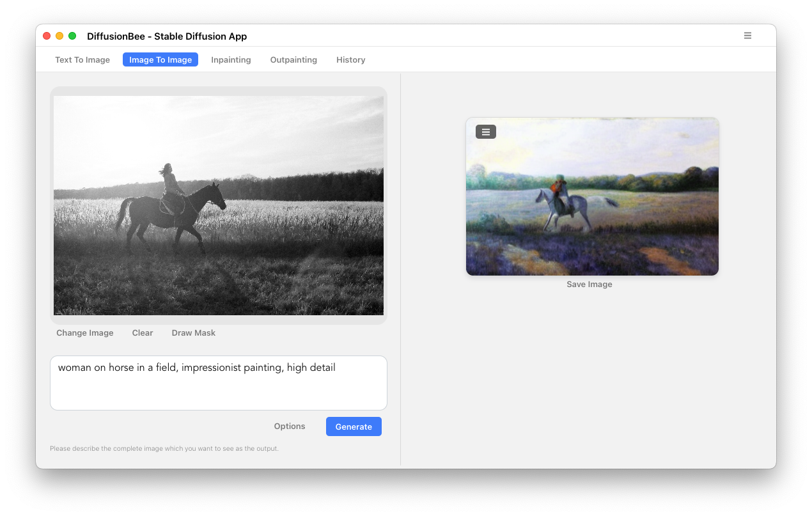Click the DiffusionBee window title text
This screenshot has width=812, height=516.
point(167,36)
